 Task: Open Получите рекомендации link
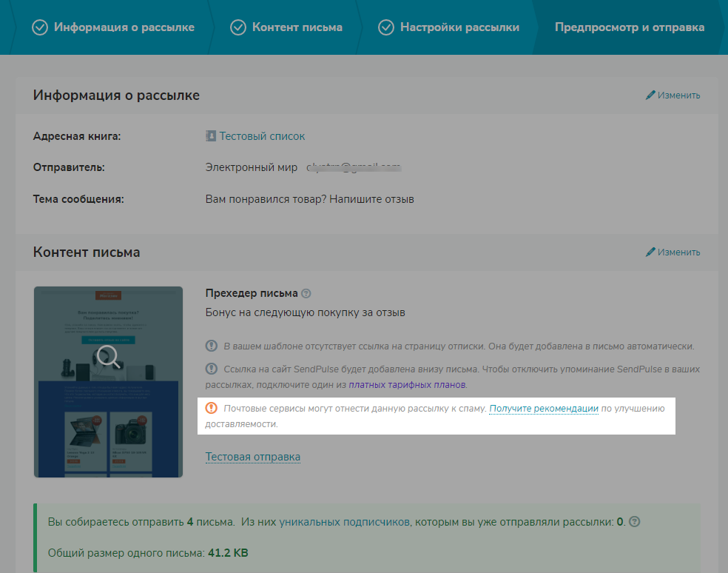pyautogui.click(x=544, y=409)
